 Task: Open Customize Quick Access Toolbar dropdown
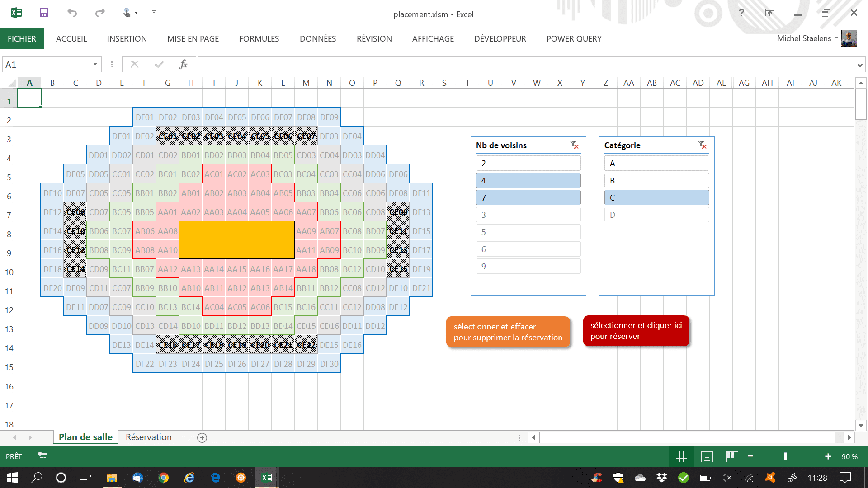click(154, 13)
